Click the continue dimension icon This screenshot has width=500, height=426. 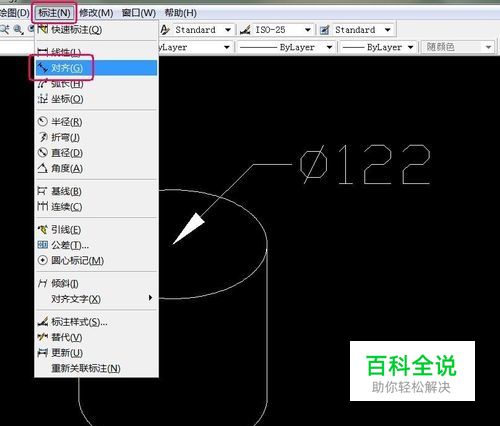coord(42,206)
